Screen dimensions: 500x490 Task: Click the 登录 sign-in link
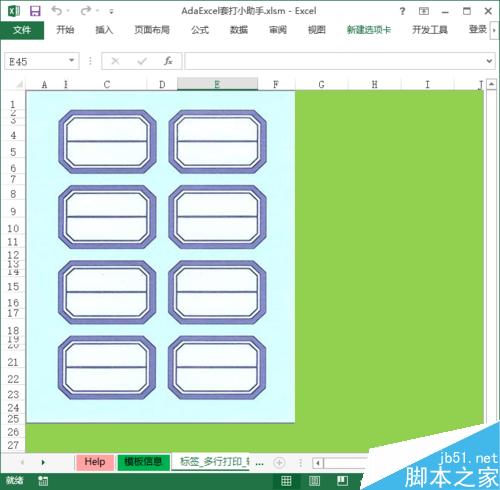478,29
